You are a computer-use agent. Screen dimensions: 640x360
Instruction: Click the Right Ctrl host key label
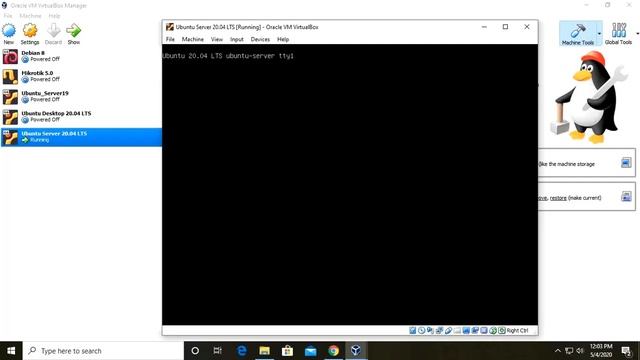point(518,331)
